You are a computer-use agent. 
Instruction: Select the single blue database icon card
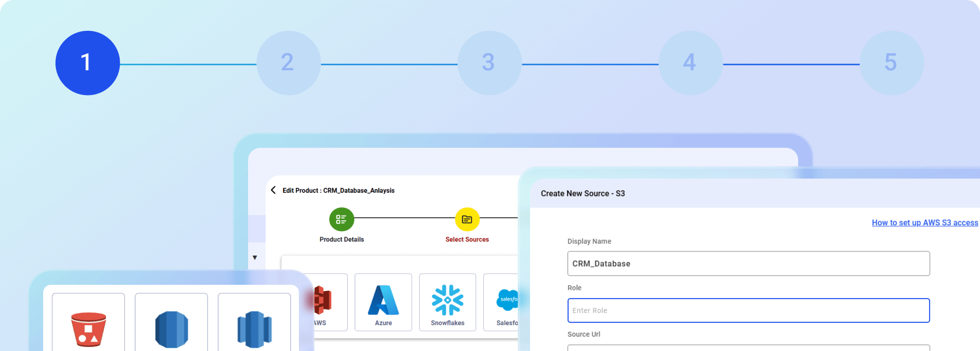pyautogui.click(x=172, y=322)
